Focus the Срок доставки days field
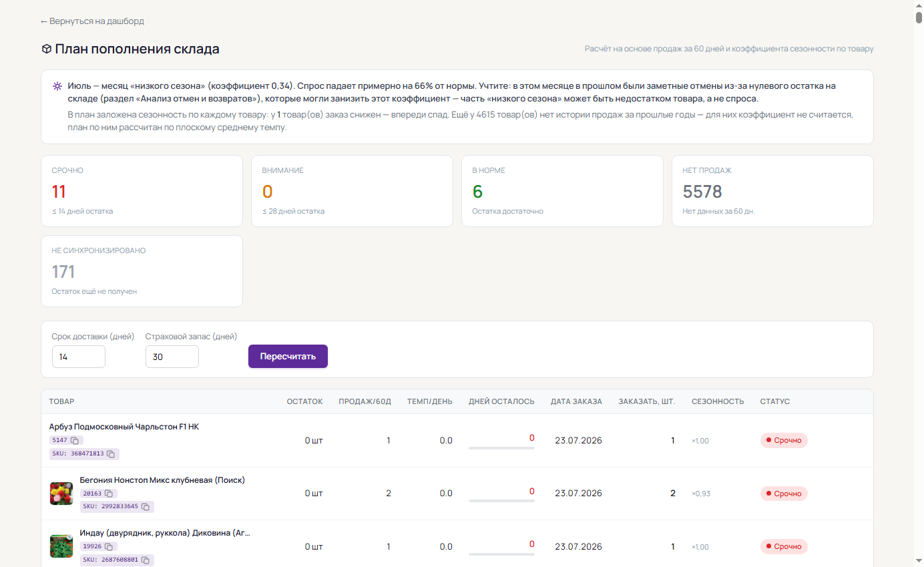The width and height of the screenshot is (924, 567). pos(79,357)
